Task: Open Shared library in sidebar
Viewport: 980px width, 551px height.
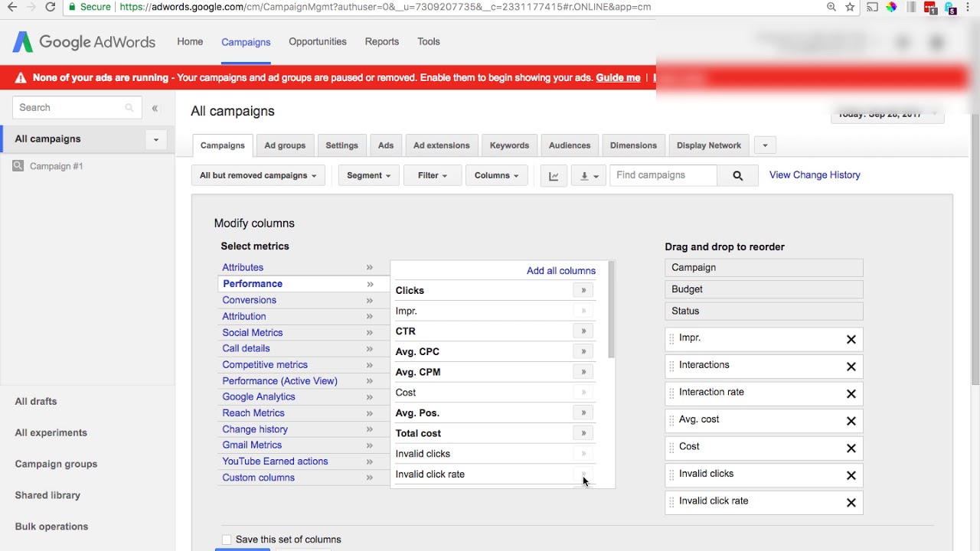Action: click(47, 495)
